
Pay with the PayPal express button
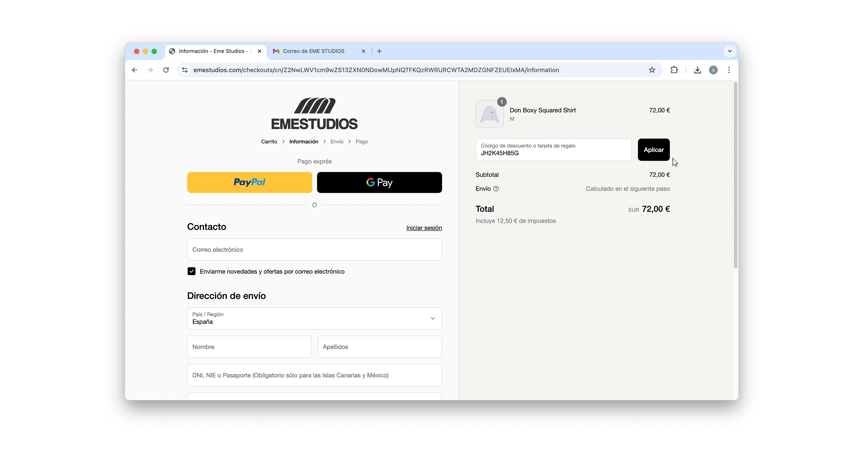coord(250,182)
